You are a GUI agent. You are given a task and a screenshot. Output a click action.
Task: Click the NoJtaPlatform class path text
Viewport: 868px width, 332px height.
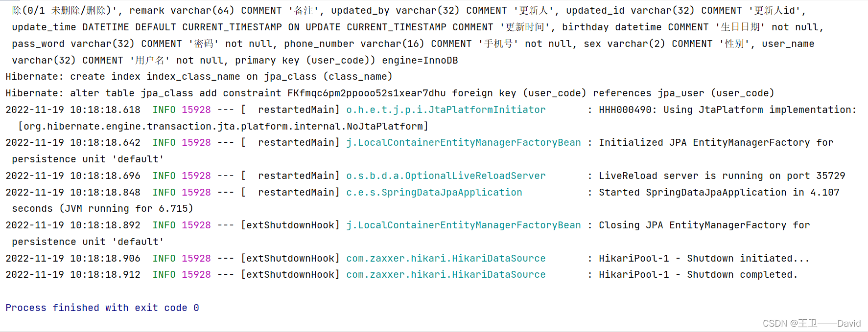point(223,126)
